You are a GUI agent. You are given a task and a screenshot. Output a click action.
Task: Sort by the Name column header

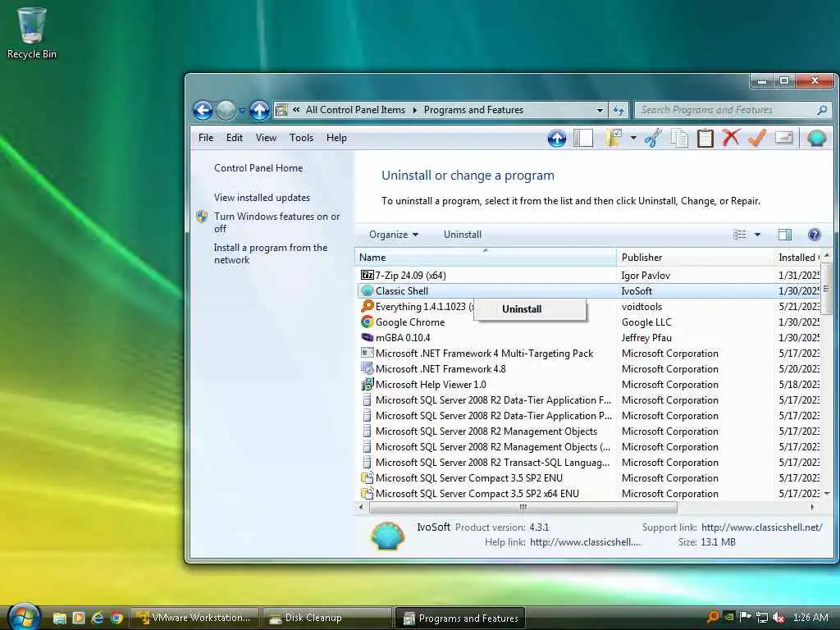pyautogui.click(x=486, y=258)
